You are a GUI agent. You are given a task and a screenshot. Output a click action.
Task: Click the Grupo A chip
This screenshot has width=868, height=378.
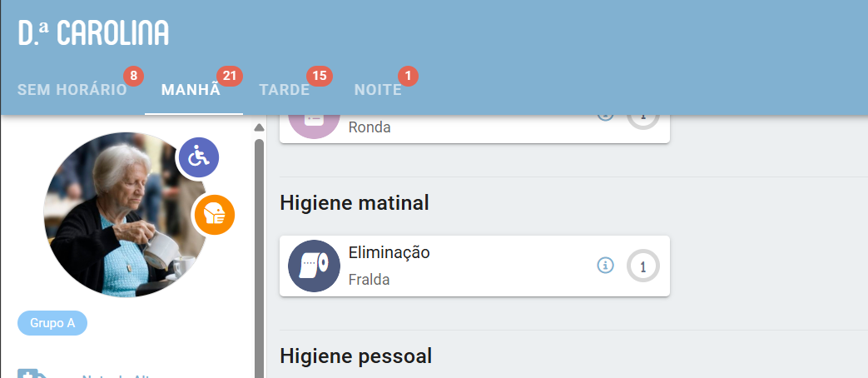coord(52,323)
